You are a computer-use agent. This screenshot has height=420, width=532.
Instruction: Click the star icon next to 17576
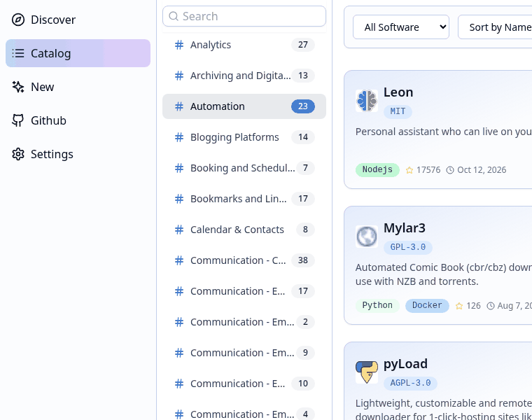click(409, 170)
